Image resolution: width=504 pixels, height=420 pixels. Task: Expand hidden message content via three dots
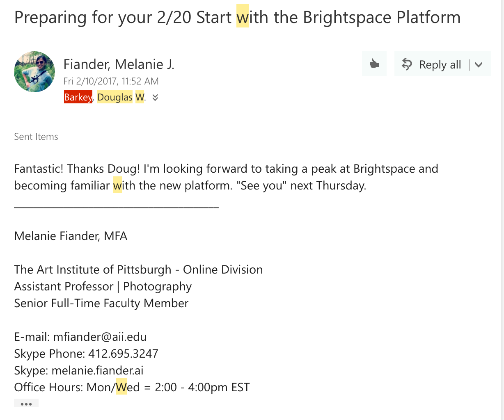pyautogui.click(x=26, y=404)
